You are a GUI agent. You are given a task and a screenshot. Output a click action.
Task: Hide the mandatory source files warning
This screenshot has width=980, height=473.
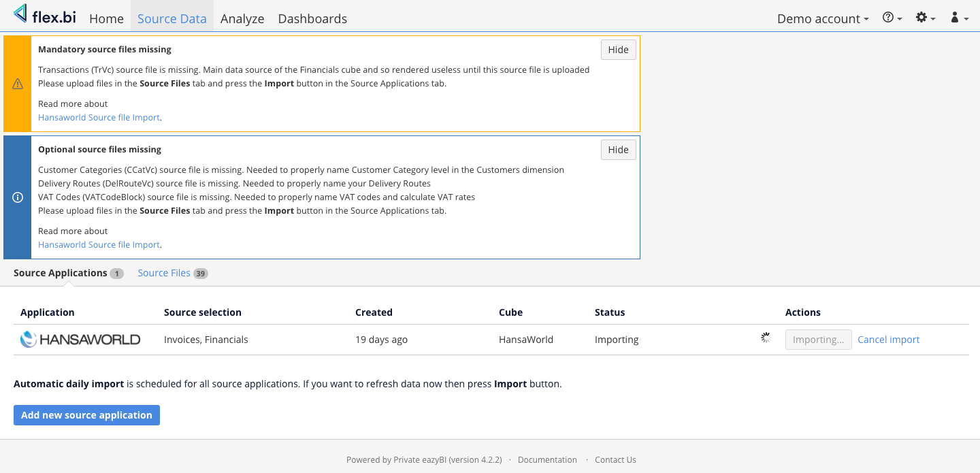point(618,50)
